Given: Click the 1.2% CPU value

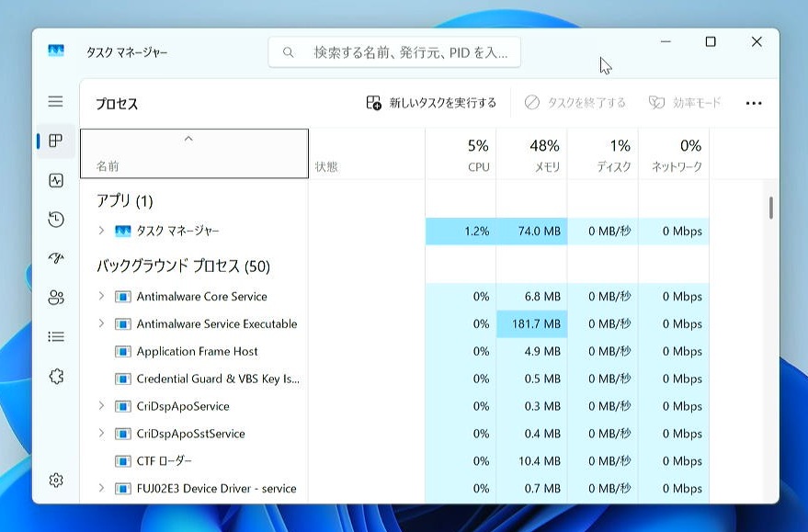Looking at the screenshot, I should [x=477, y=232].
